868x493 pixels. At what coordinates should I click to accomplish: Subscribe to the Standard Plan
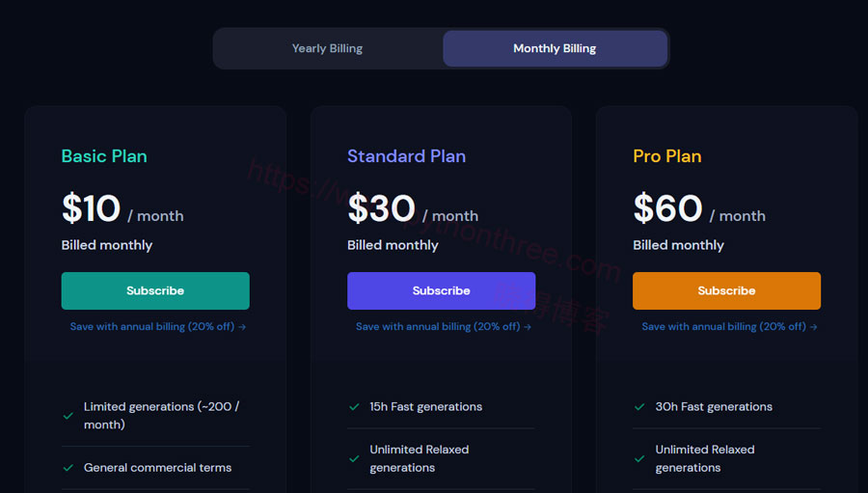pos(441,290)
